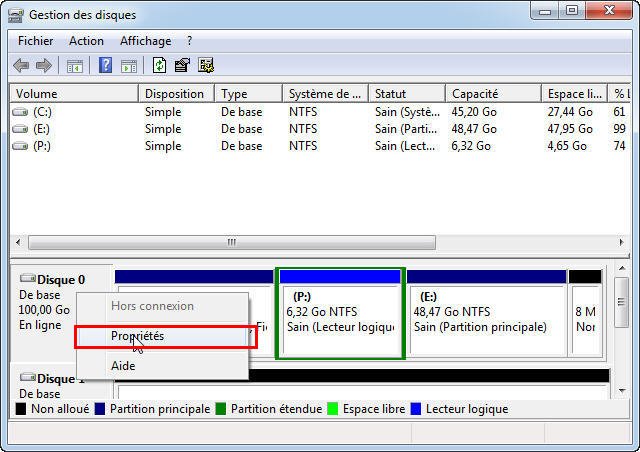Click the green Refresh toolbar icon
The image size is (640, 452).
159,65
